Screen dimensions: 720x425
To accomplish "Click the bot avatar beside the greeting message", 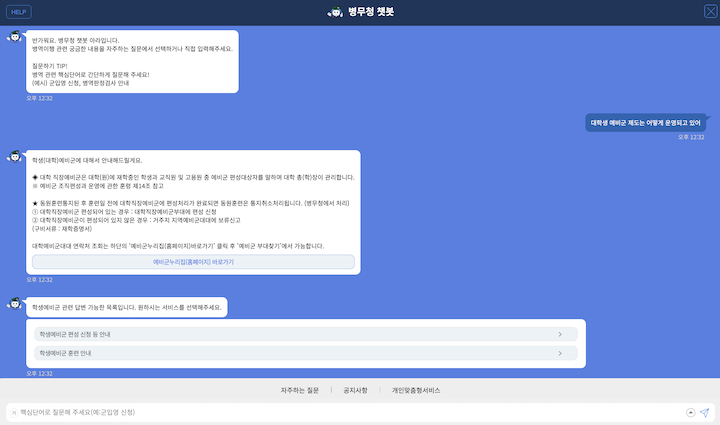I will [15, 36].
